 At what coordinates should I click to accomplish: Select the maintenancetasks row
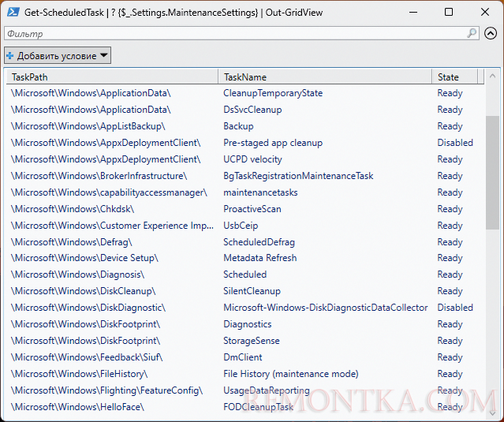(245, 192)
